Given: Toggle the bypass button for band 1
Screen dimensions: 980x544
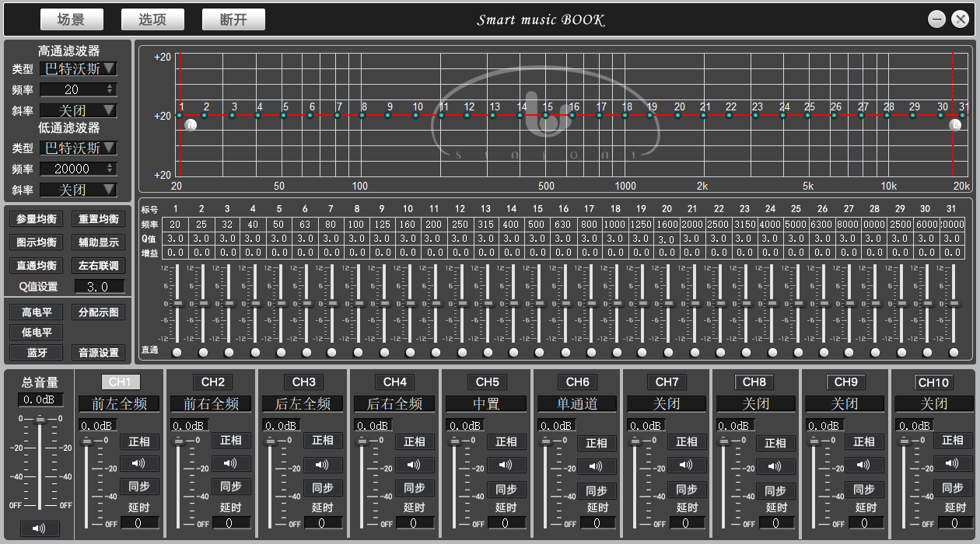Looking at the screenshot, I should [177, 352].
